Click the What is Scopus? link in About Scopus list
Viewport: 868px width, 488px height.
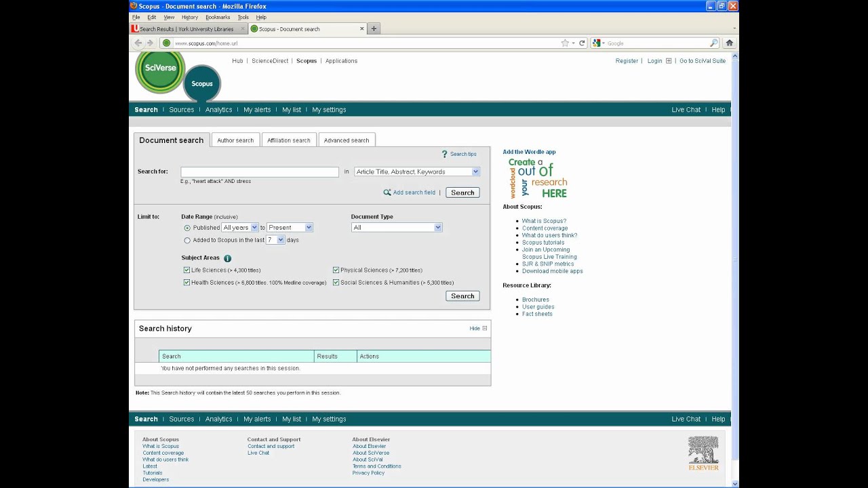544,221
